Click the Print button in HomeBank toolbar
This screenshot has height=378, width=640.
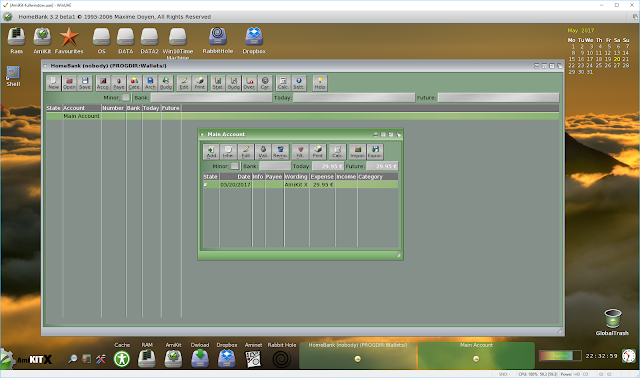pyautogui.click(x=200, y=83)
